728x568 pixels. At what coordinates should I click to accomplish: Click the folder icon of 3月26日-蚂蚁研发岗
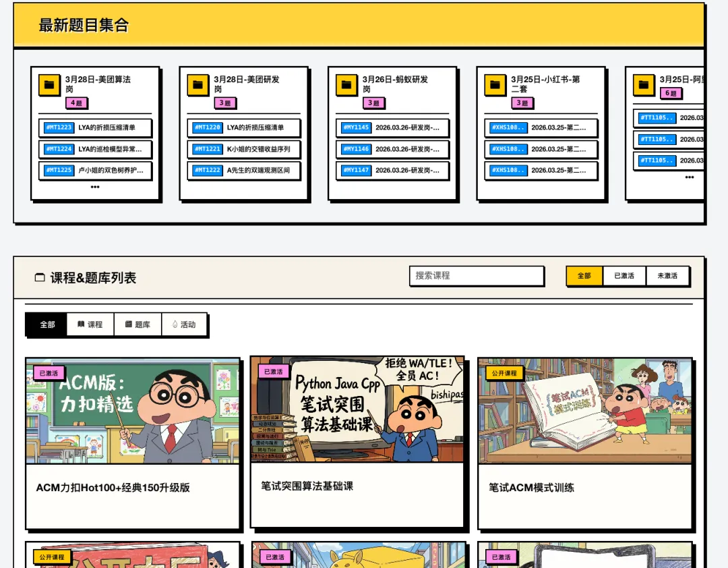(346, 85)
